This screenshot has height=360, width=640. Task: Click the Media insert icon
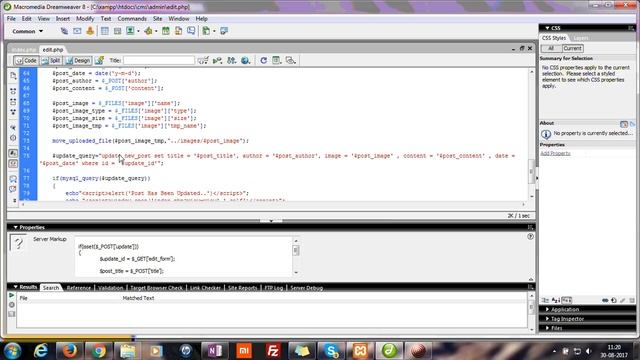point(148,31)
